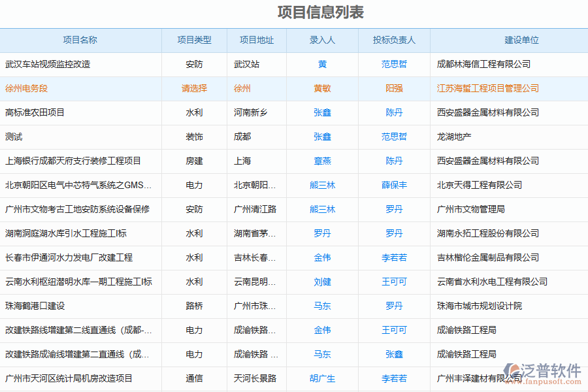
Task: Click 刘健 in the 云南水利枢纽 row
Action: click(321, 282)
